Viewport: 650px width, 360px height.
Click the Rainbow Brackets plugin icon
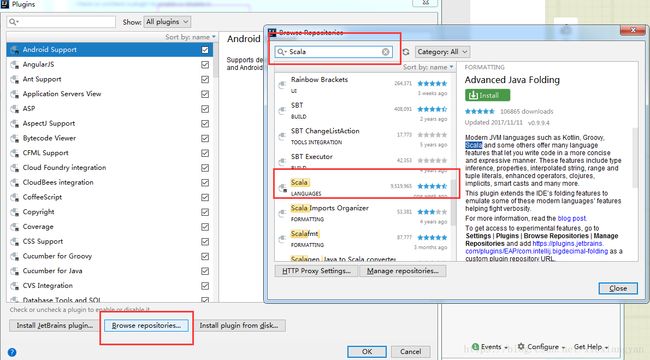point(282,85)
